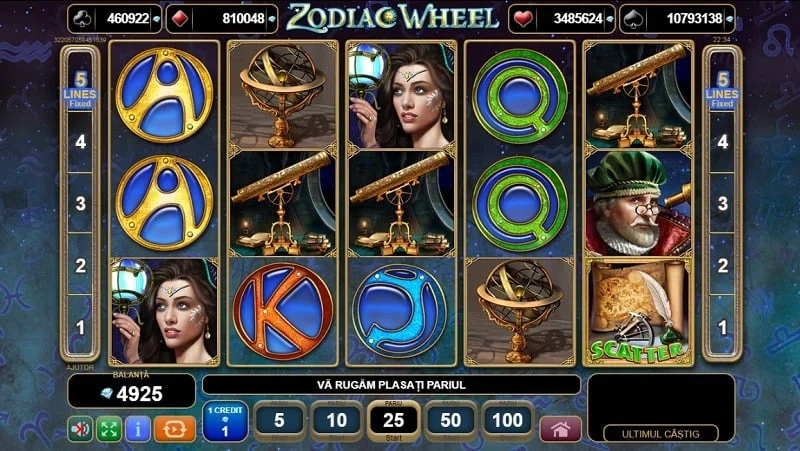Mute the game sound
This screenshot has height=451, width=800.
point(80,429)
